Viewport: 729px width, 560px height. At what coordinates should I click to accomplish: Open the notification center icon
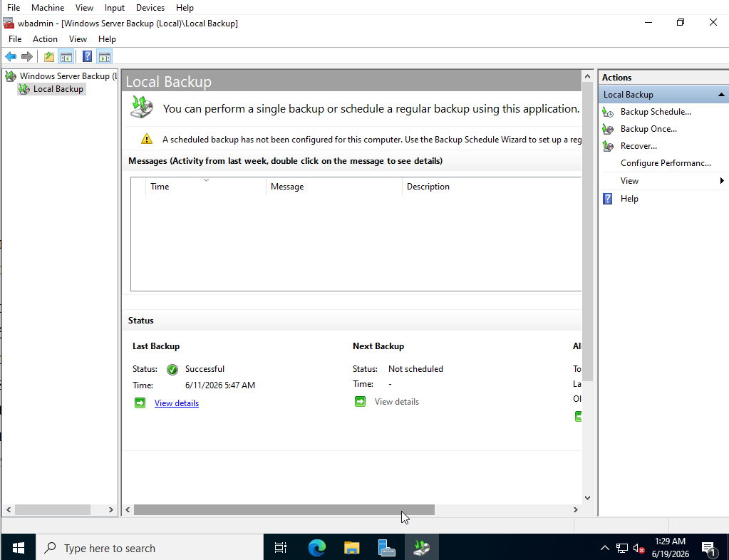pos(708,549)
